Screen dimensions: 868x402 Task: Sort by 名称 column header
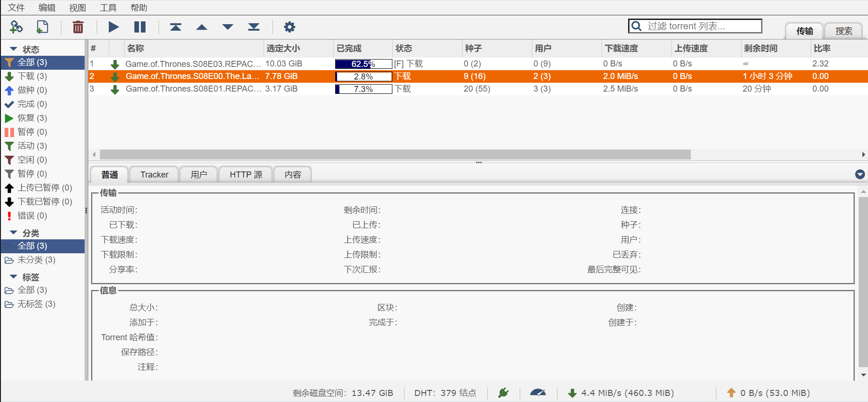(194, 48)
